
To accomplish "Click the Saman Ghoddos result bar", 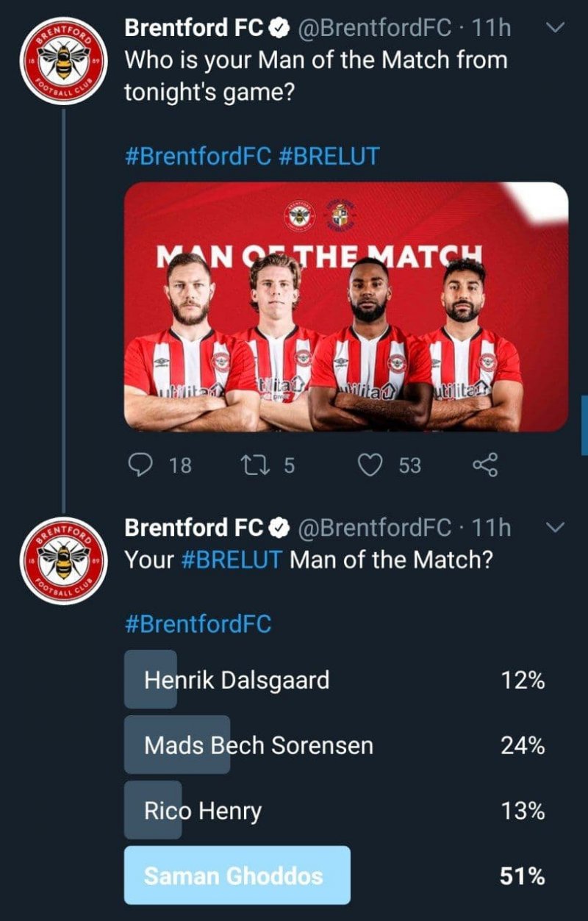I will pos(237,875).
